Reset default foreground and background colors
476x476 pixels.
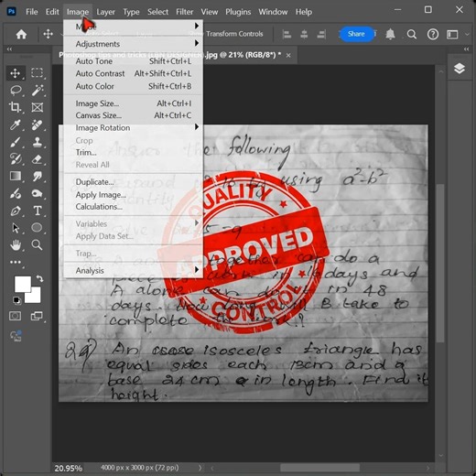(16, 300)
